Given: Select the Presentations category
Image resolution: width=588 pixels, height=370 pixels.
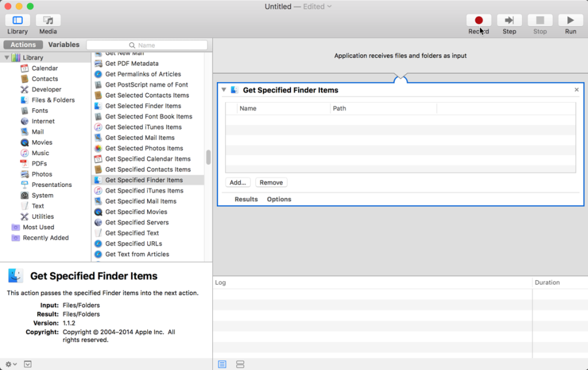Looking at the screenshot, I should click(51, 184).
